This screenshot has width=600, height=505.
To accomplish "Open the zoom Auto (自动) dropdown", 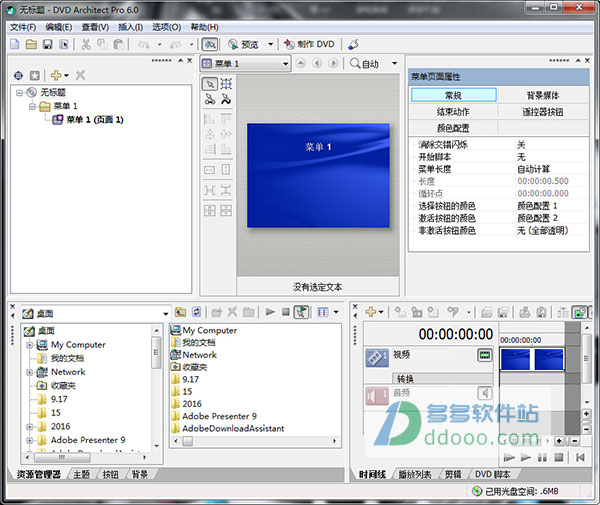I will tap(394, 64).
